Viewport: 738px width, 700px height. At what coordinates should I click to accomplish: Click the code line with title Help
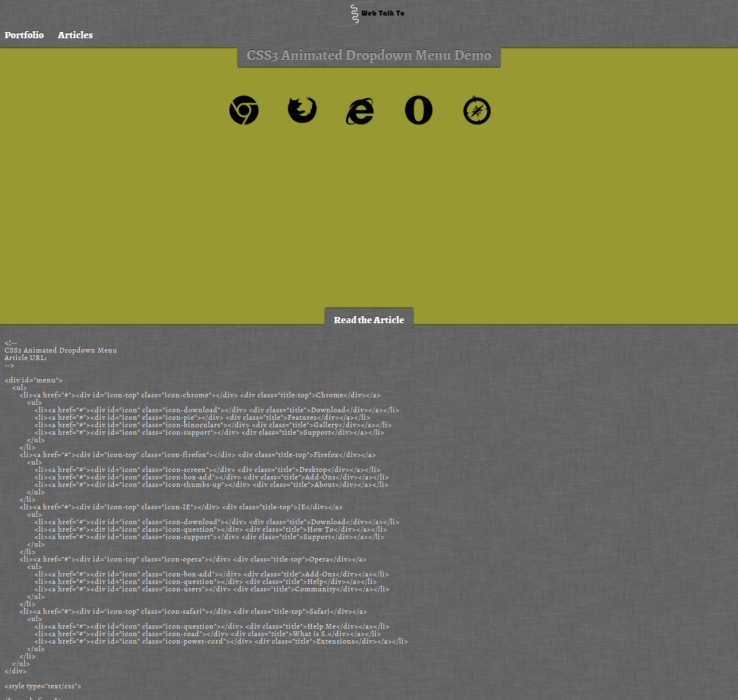[x=206, y=582]
